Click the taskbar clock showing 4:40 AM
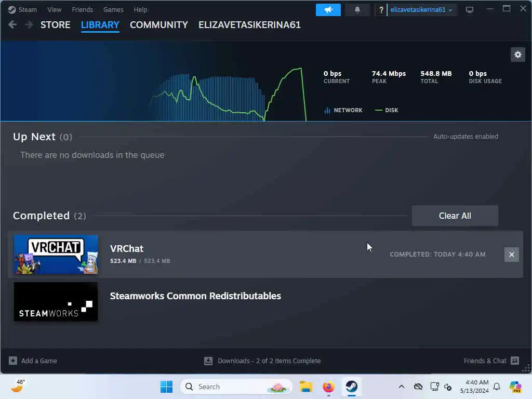Viewport: 532px width, 399px height. point(474,387)
